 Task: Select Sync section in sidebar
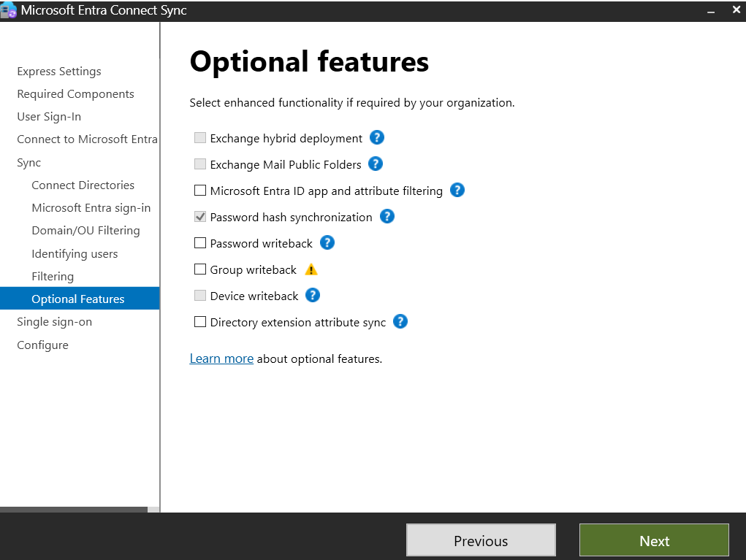29,163
